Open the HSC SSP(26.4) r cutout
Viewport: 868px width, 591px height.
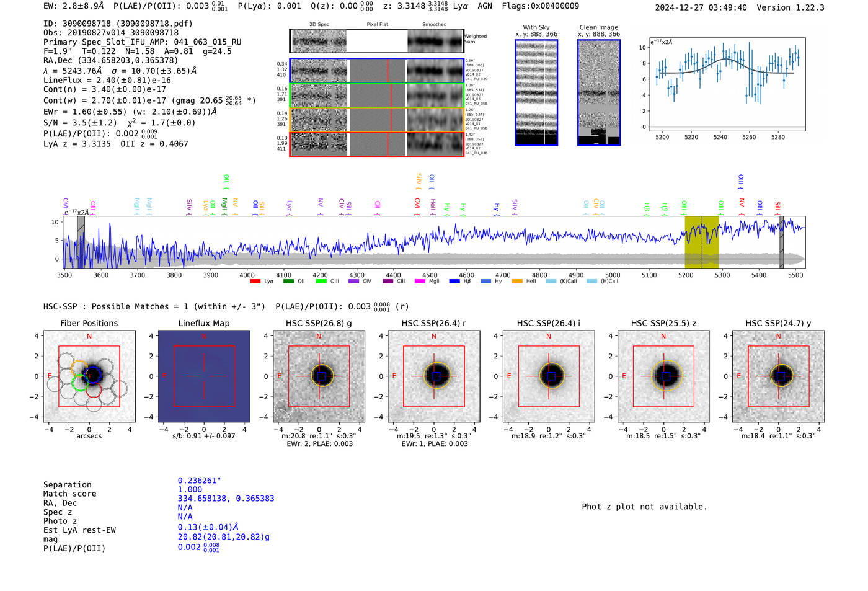click(x=433, y=376)
